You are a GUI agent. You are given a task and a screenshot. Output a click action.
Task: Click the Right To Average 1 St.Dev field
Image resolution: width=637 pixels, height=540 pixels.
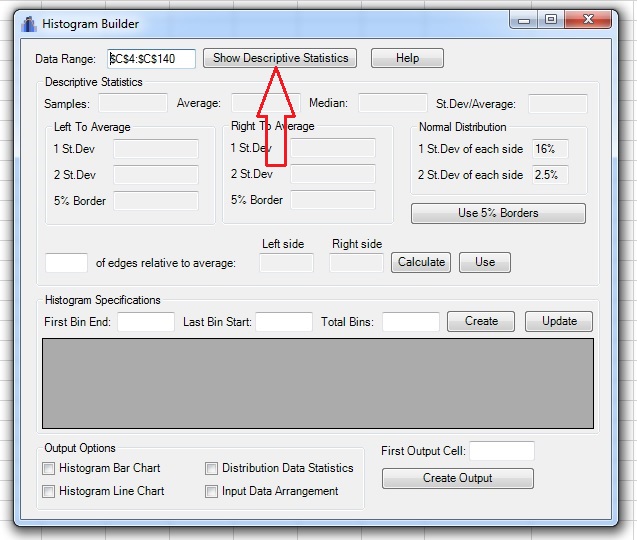click(x=333, y=148)
